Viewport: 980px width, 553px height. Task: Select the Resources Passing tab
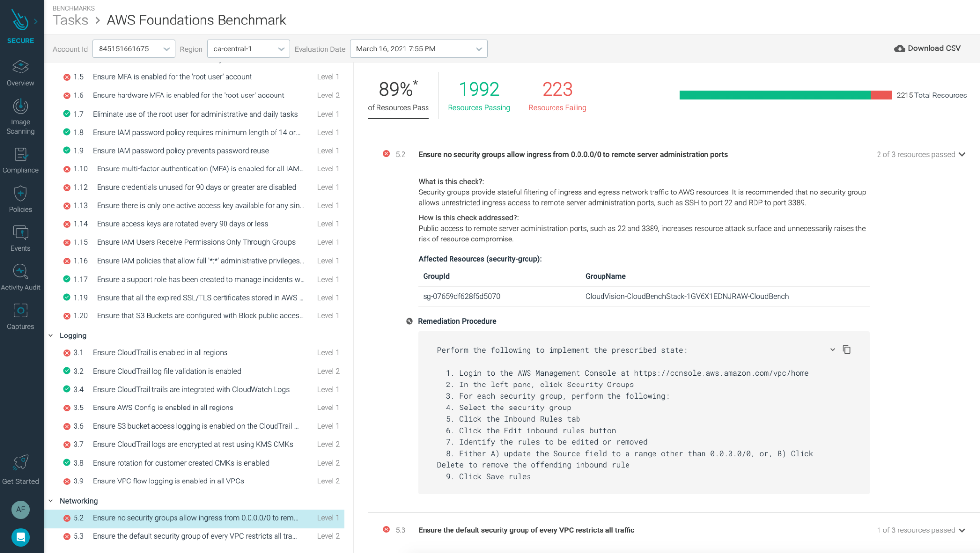478,96
